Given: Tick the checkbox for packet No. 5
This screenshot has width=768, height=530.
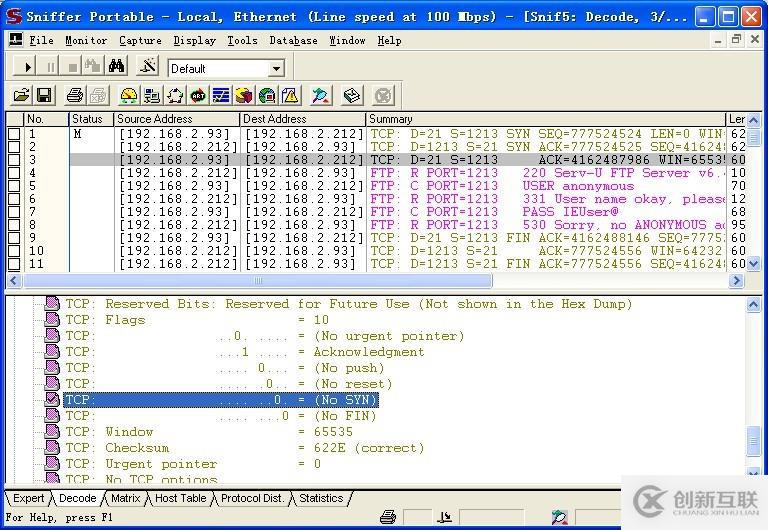Looking at the screenshot, I should (14, 186).
